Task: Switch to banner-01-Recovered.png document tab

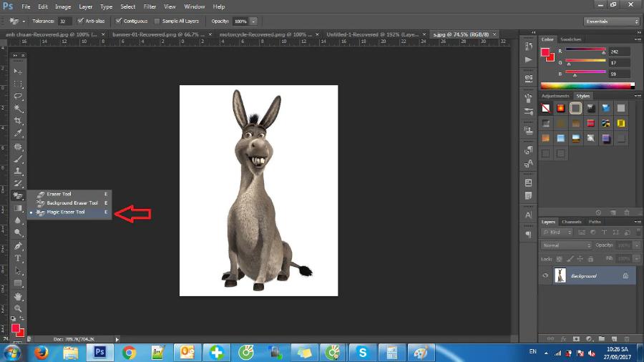Action: click(x=159, y=34)
